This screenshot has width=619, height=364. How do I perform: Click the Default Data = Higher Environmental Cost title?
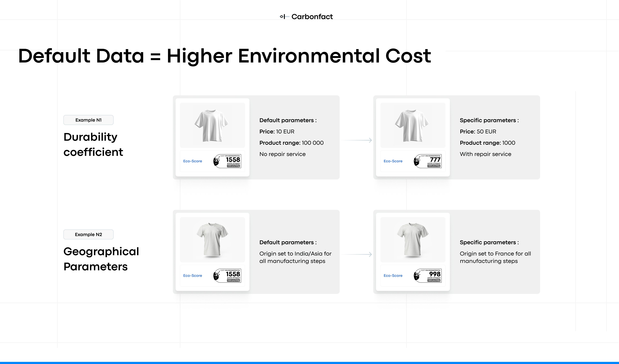[225, 56]
